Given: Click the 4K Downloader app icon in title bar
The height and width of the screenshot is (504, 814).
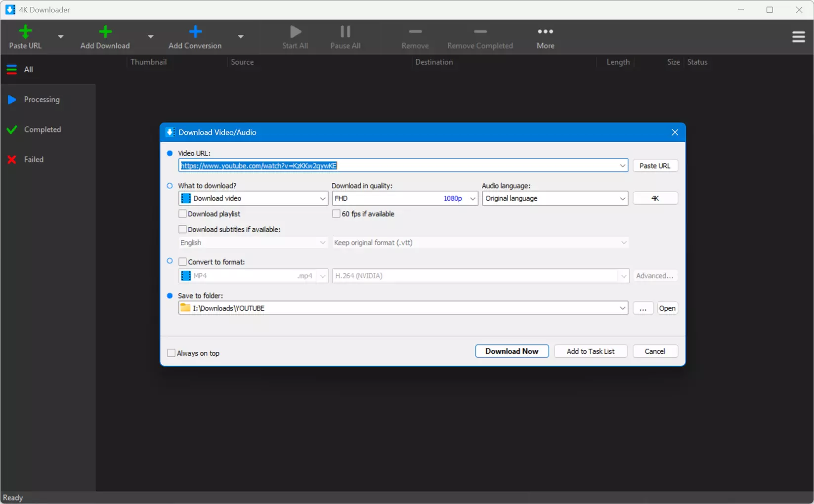Looking at the screenshot, I should [x=10, y=10].
